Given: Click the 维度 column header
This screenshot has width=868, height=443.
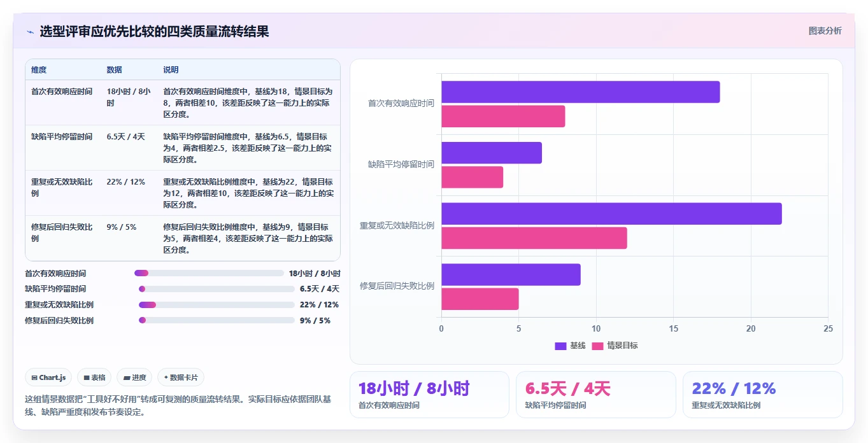Looking at the screenshot, I should [39, 70].
